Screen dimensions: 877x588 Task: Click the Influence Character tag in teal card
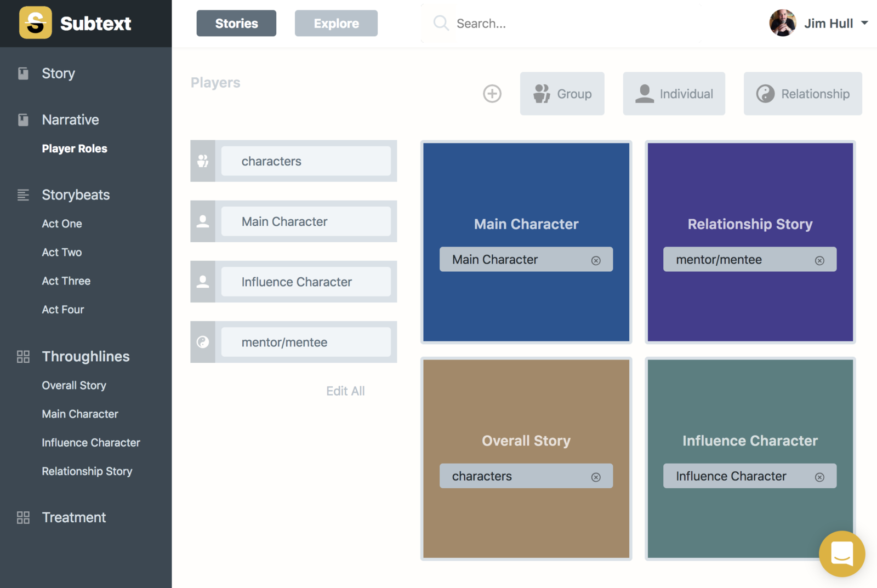click(x=750, y=476)
